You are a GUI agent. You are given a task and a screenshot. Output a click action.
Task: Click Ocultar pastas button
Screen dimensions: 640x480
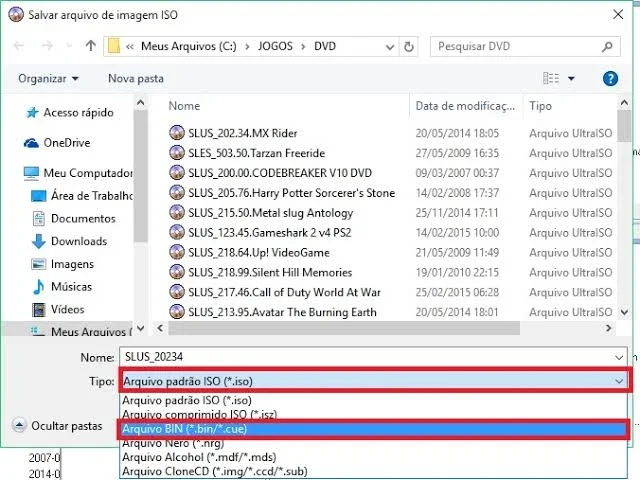57,426
